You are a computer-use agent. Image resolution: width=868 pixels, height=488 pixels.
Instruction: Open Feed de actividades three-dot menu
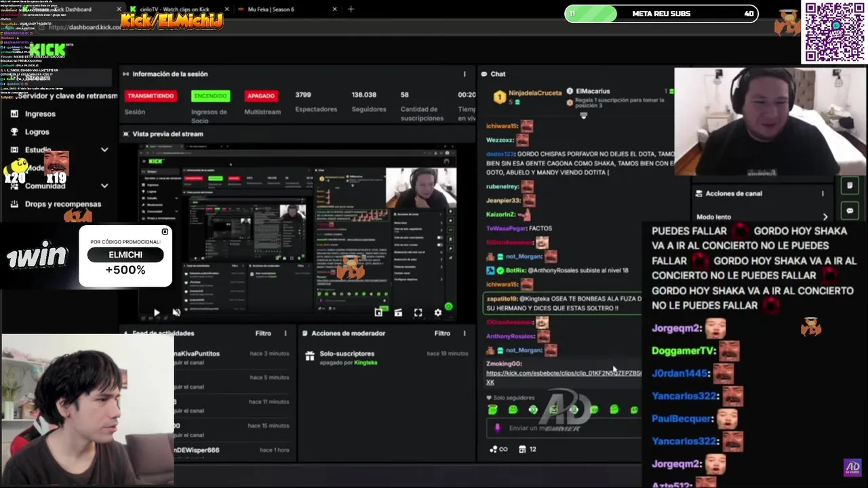click(285, 333)
